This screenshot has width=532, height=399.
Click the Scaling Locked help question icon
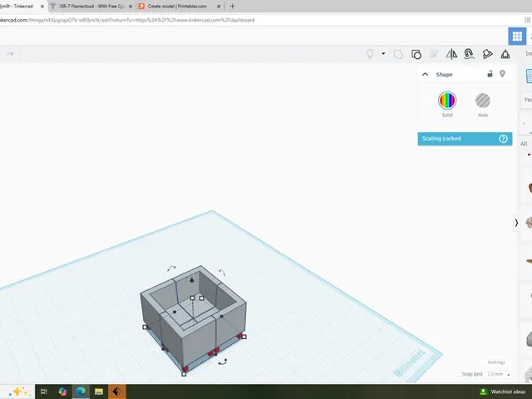click(503, 139)
